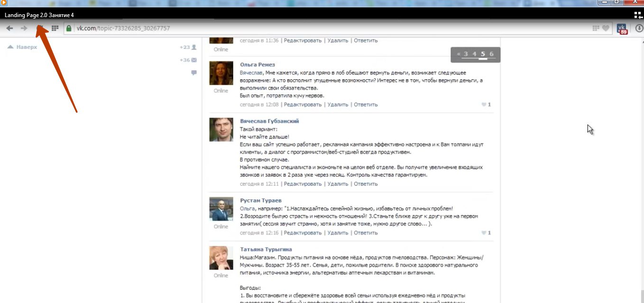
Task: Click the 'Не читайте дальше!' line
Action: [x=265, y=137]
